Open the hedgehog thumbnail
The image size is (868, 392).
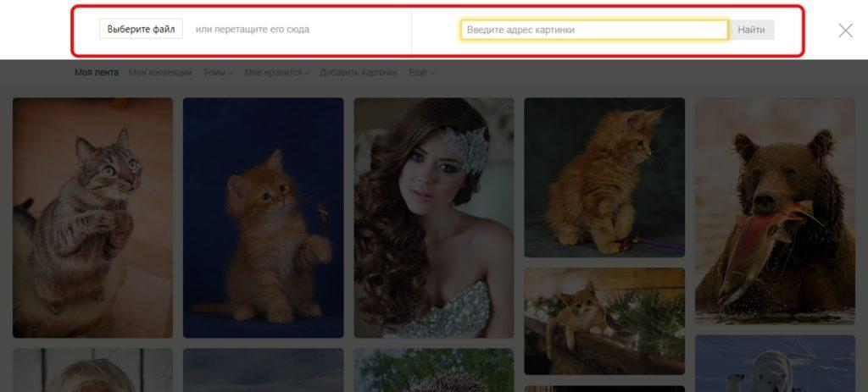point(434,371)
